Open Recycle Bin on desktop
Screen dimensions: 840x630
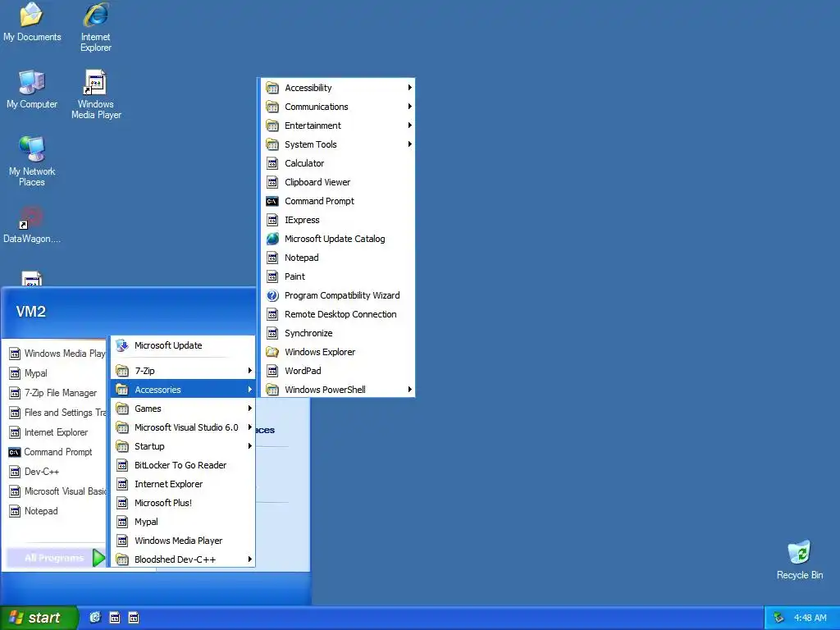pos(799,560)
